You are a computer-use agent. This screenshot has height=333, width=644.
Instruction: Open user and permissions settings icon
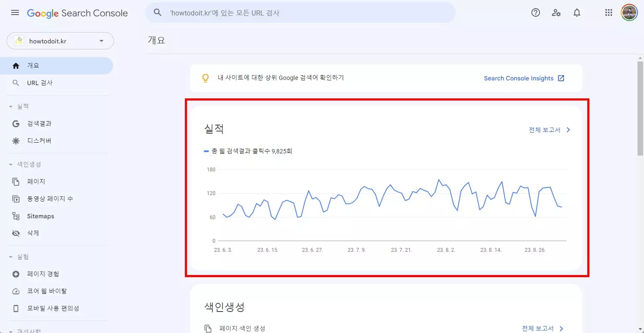[556, 13]
